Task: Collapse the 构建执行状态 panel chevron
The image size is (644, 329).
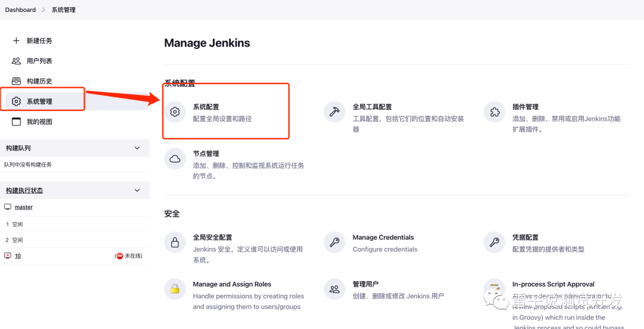Action: tap(137, 190)
